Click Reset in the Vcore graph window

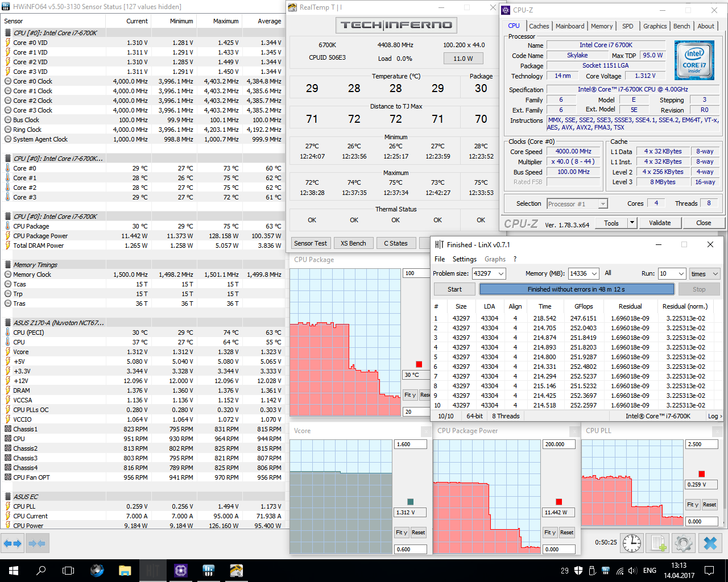point(419,533)
